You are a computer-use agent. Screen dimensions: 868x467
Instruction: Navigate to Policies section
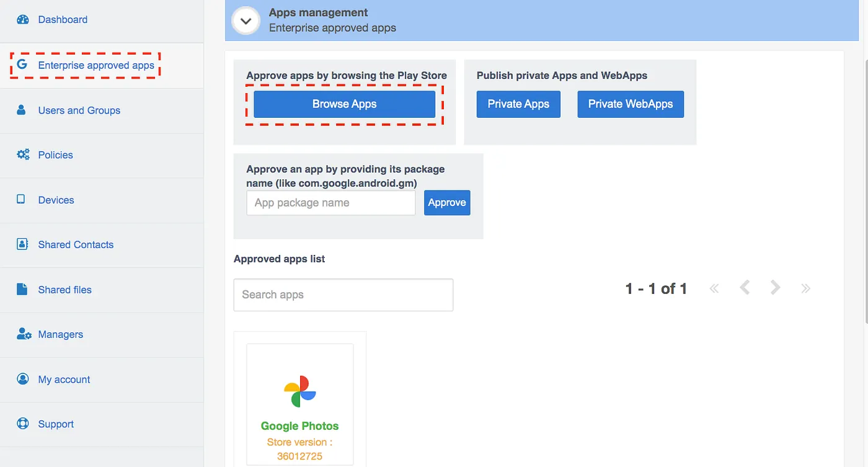(x=55, y=155)
